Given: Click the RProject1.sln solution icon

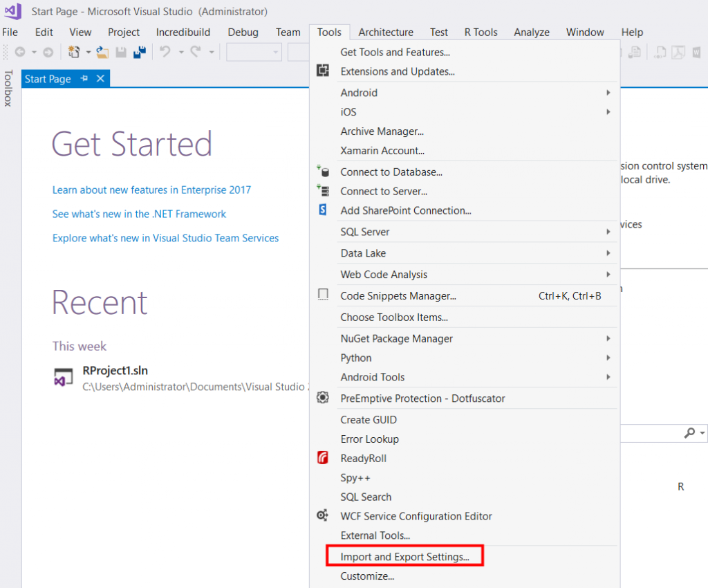Looking at the screenshot, I should pyautogui.click(x=63, y=378).
